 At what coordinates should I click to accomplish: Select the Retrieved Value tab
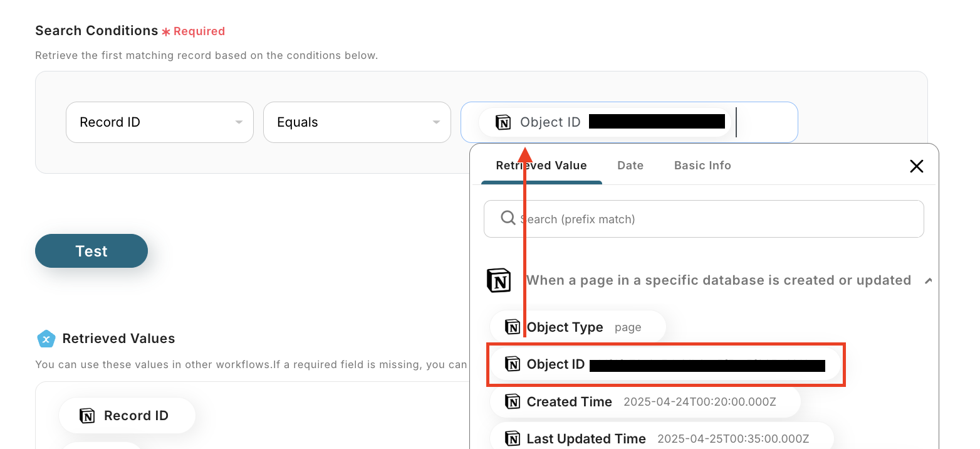(541, 166)
